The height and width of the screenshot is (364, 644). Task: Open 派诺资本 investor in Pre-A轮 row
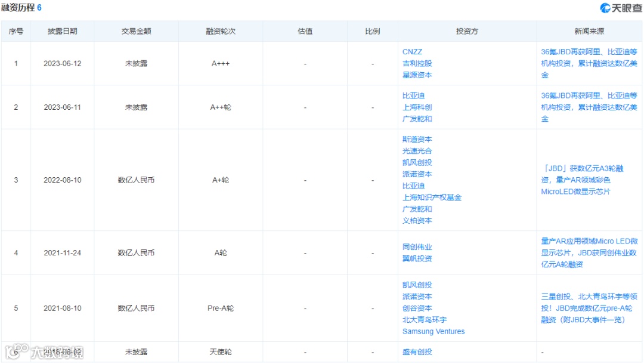417,297
